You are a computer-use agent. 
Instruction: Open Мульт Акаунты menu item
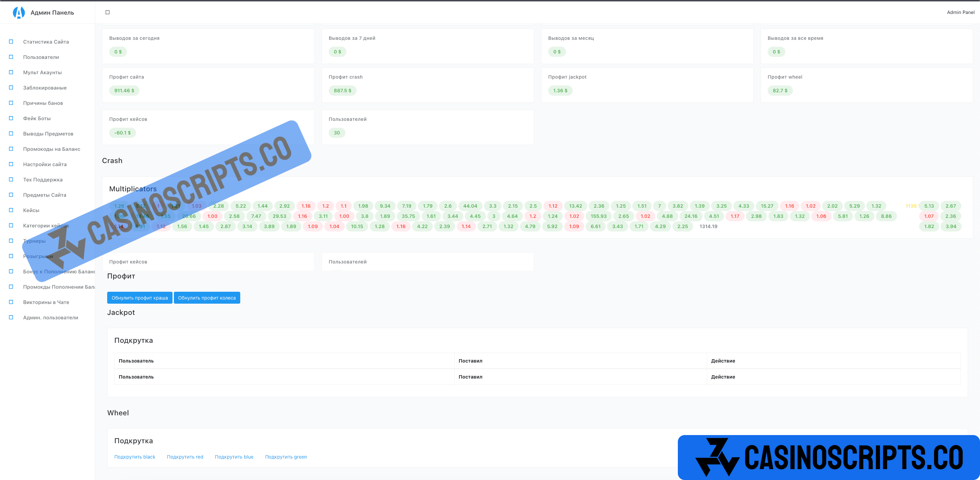click(x=42, y=72)
